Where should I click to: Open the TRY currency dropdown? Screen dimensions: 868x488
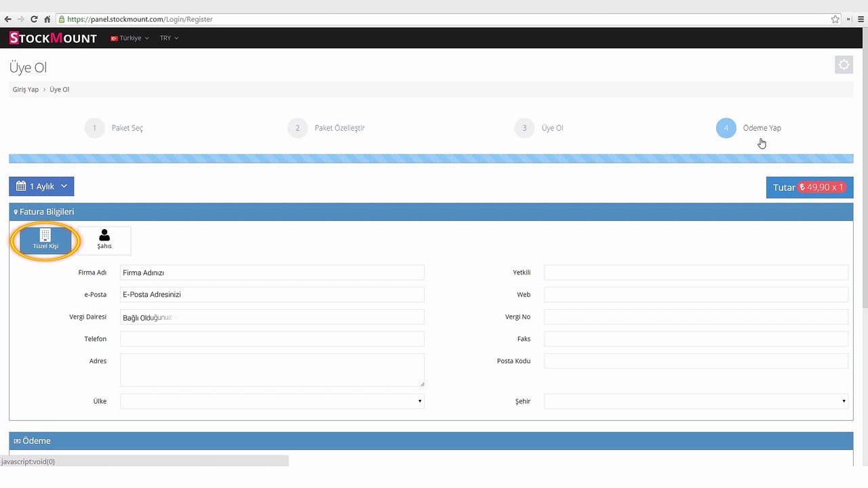click(x=169, y=38)
